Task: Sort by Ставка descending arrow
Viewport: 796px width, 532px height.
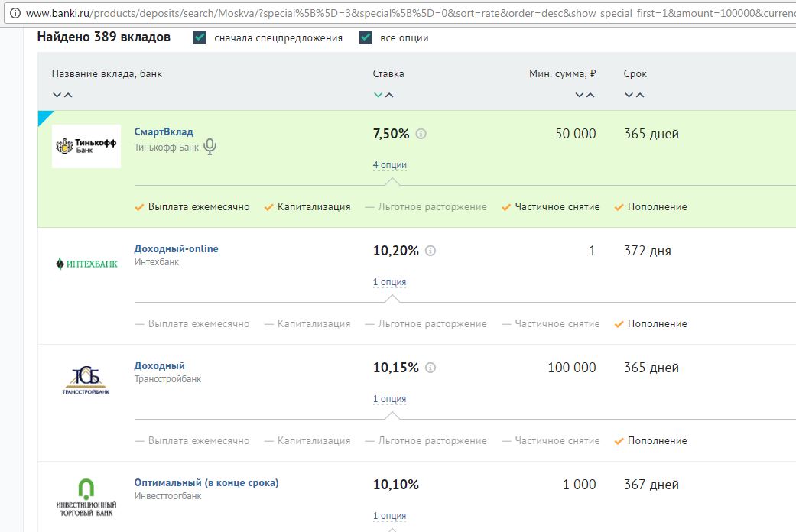Action: pyautogui.click(x=379, y=95)
